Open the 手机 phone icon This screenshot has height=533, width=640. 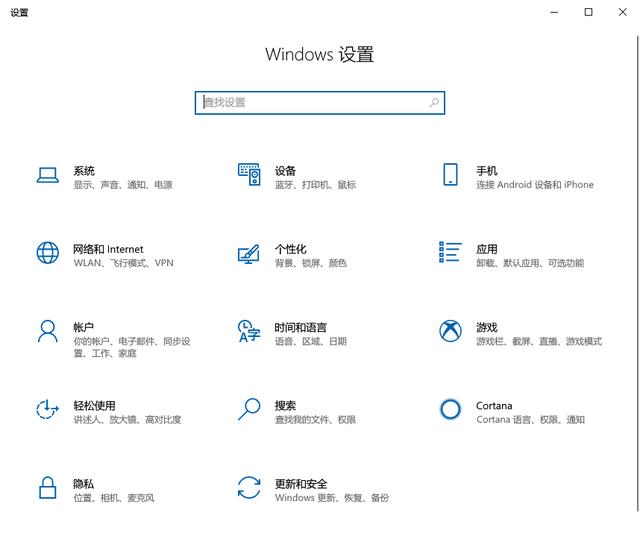point(450,174)
